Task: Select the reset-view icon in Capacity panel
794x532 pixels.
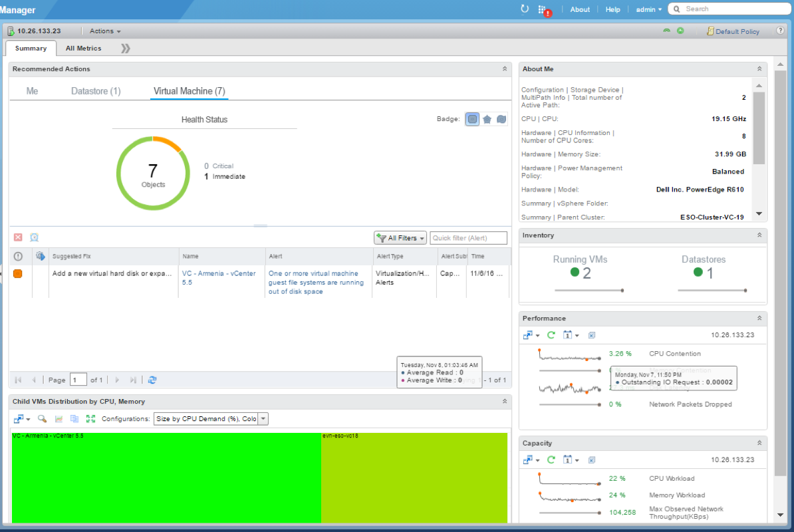Action: point(591,460)
